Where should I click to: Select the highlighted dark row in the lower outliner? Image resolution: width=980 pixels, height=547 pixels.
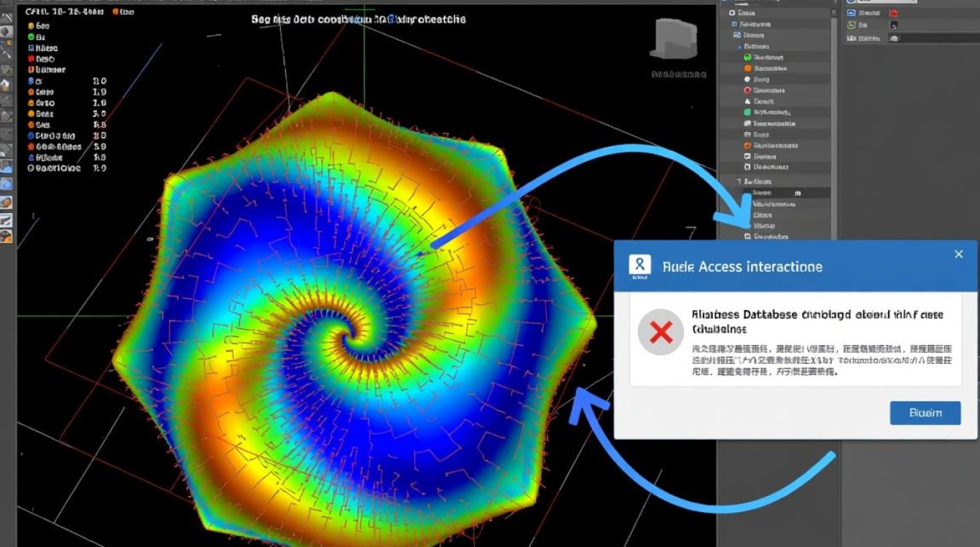point(787,193)
